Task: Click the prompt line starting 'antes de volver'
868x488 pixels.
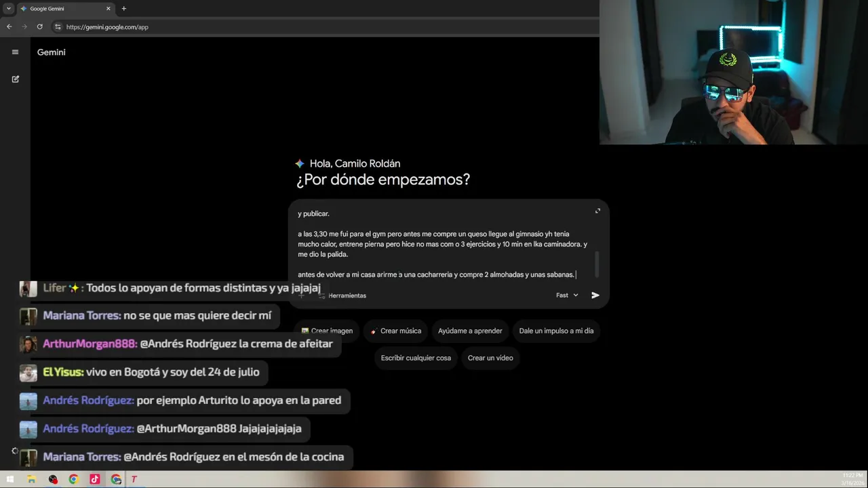Action: click(x=436, y=274)
